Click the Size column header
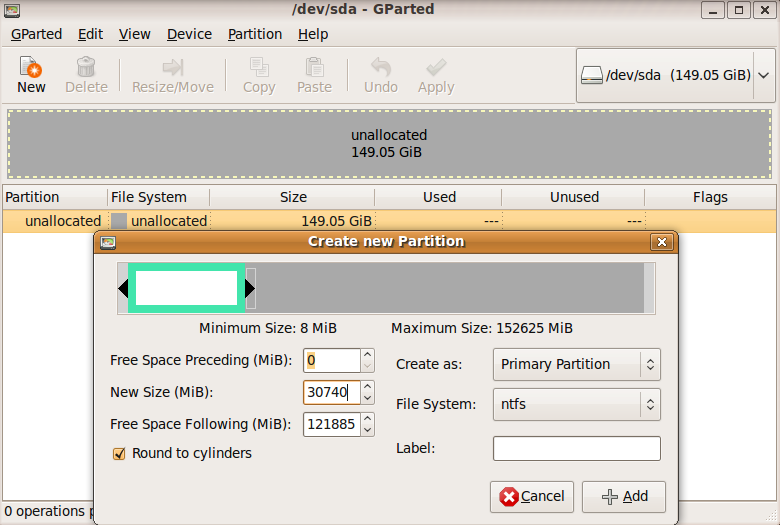 pos(292,198)
